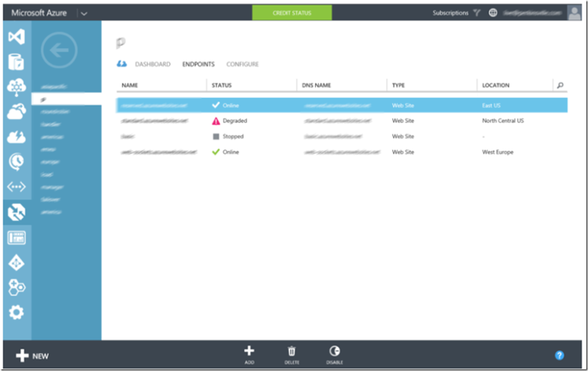Click the back arrow circle button

coord(59,50)
